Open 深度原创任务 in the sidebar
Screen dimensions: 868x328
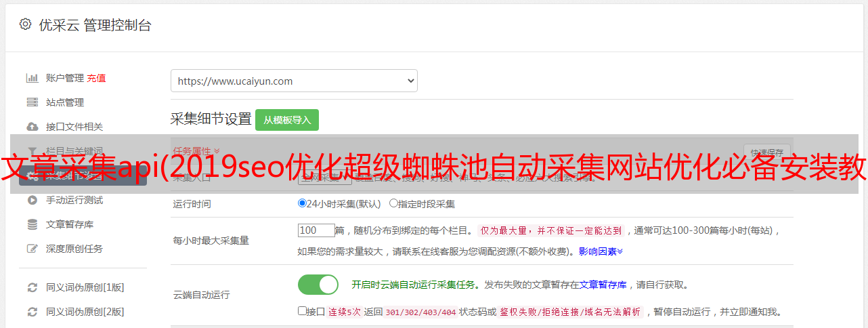(74, 249)
